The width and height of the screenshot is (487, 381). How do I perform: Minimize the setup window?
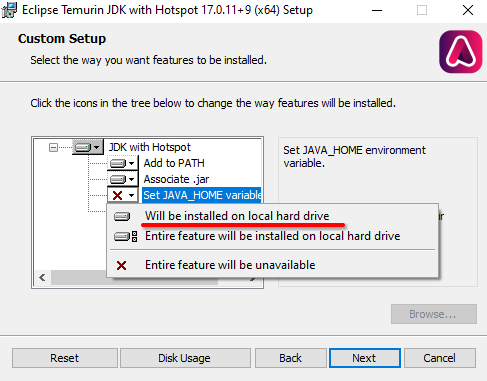(377, 10)
